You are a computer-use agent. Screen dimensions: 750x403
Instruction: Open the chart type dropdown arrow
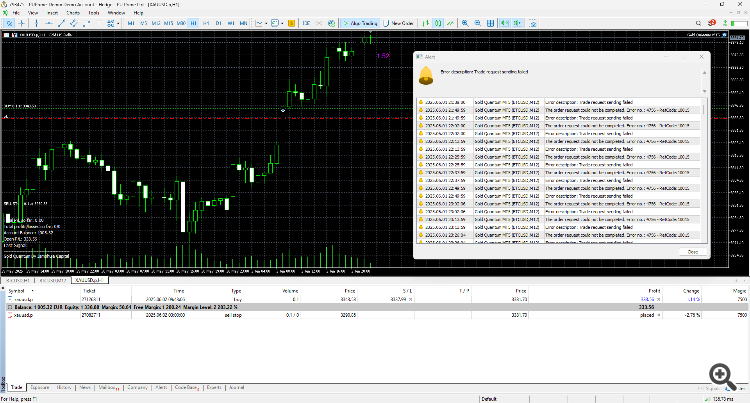266,23
